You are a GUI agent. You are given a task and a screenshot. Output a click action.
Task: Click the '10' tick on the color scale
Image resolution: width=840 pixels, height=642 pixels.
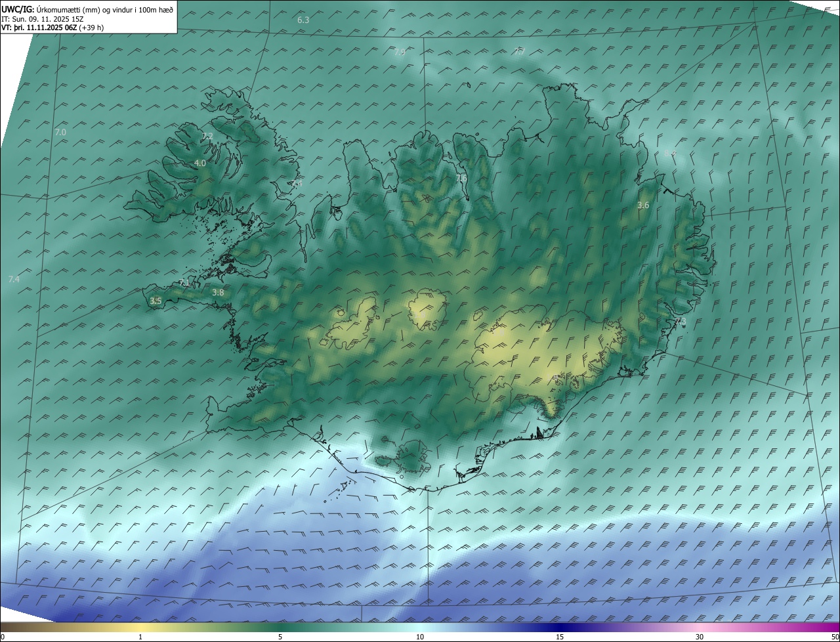coord(420,637)
